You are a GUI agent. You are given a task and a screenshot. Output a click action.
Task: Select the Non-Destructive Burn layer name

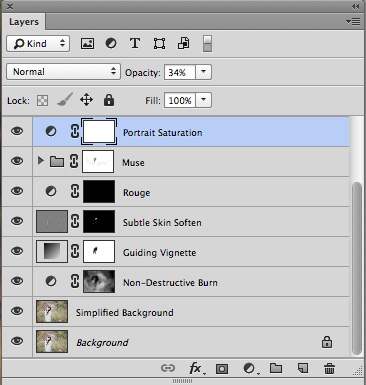coord(170,283)
